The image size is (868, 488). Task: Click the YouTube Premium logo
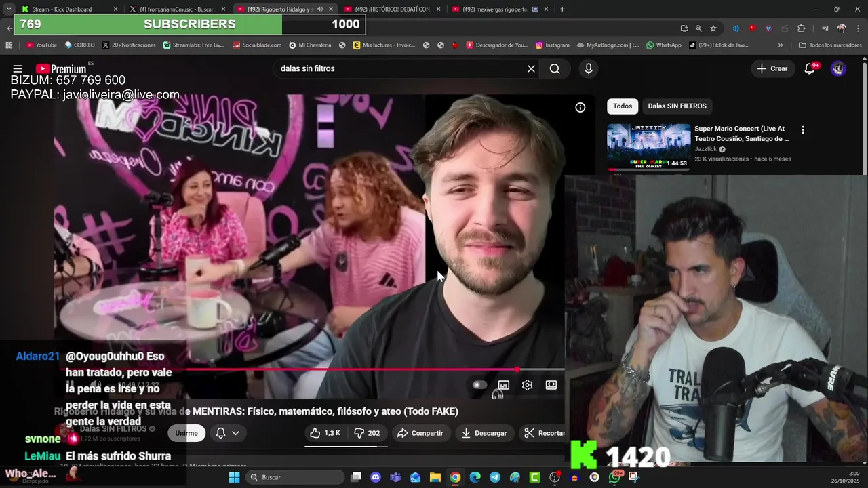(61, 68)
